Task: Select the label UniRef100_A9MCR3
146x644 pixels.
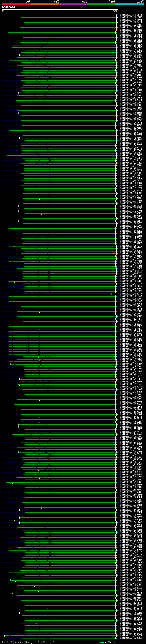Action: click(131, 326)
